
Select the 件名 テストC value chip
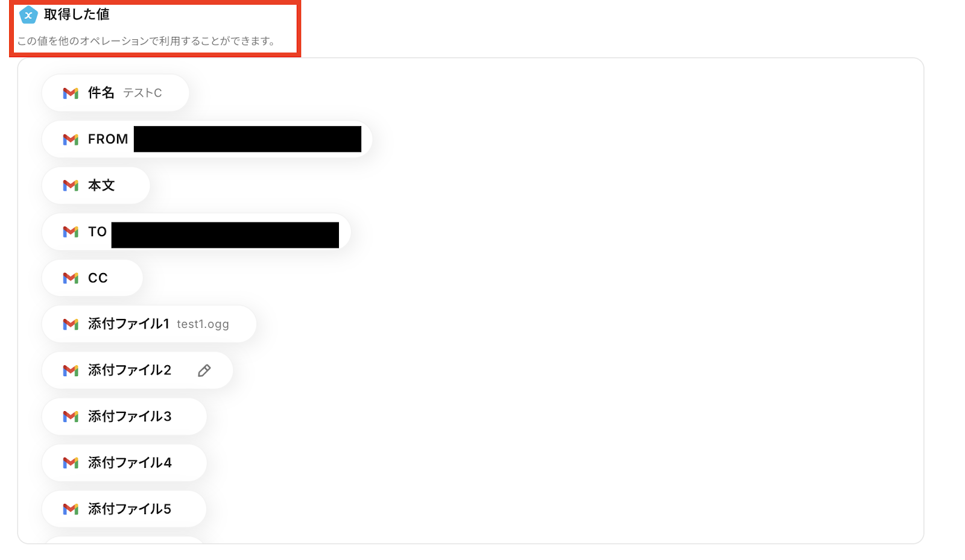coord(115,93)
